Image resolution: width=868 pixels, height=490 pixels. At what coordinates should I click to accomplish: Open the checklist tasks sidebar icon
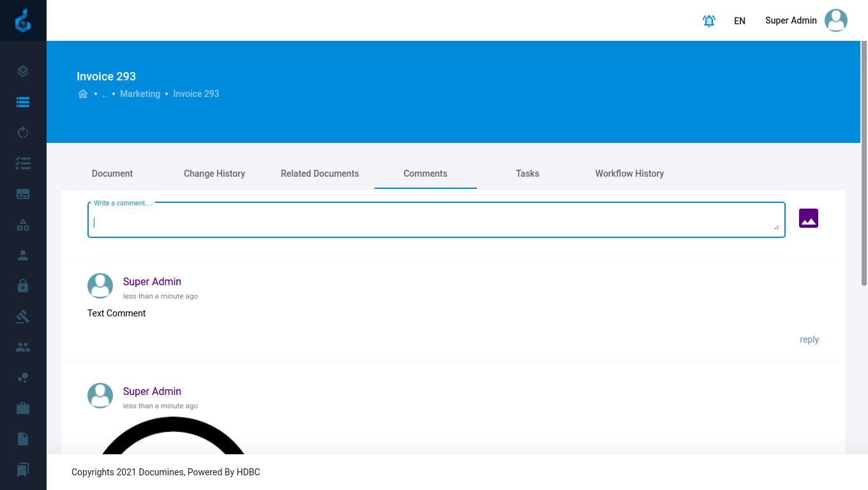[x=23, y=163]
